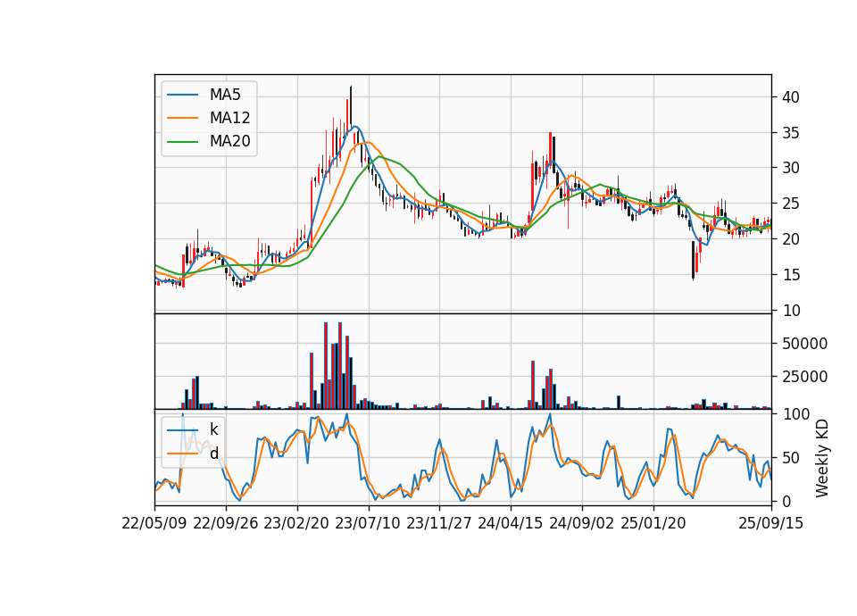This screenshot has width=857, height=616.
Task: Click the price axis value 20
Action: [791, 239]
